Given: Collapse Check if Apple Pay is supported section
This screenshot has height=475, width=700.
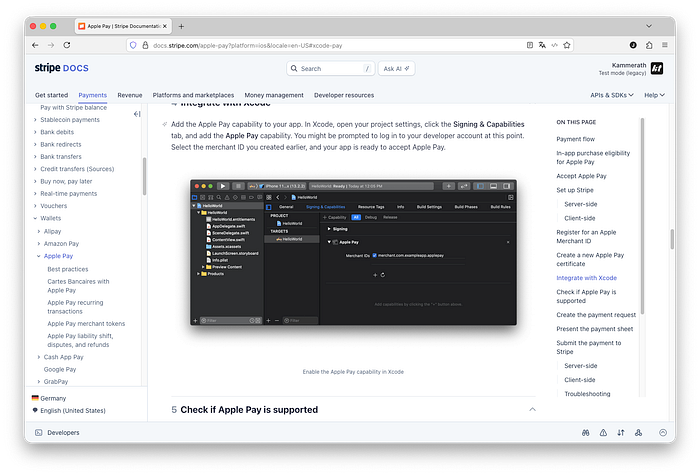Looking at the screenshot, I should point(532,409).
